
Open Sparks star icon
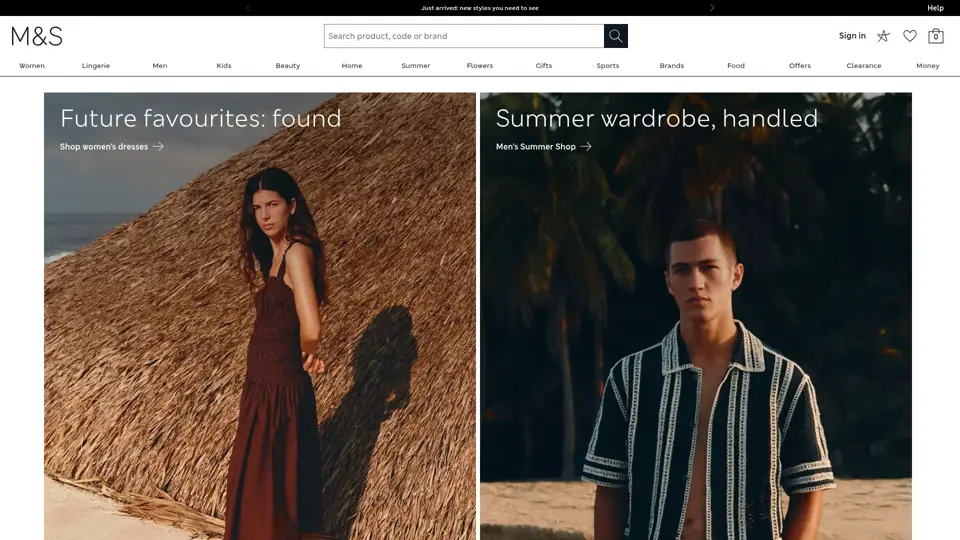(883, 36)
